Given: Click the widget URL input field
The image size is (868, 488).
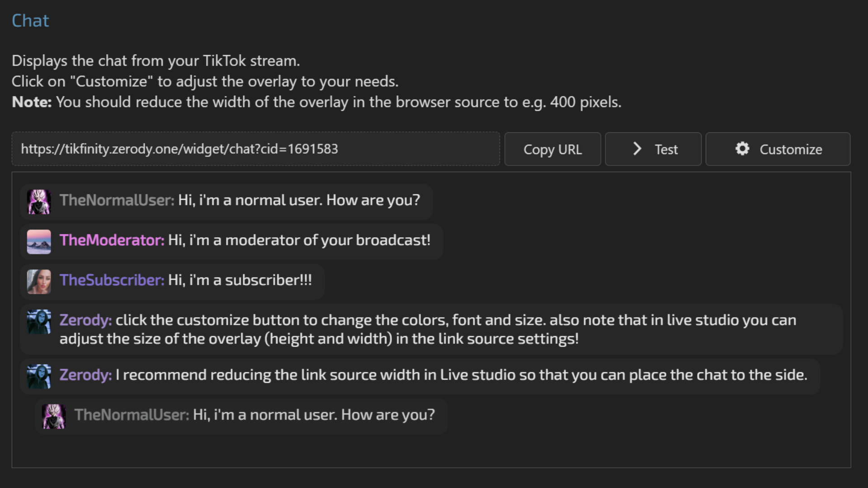Looking at the screenshot, I should [255, 149].
